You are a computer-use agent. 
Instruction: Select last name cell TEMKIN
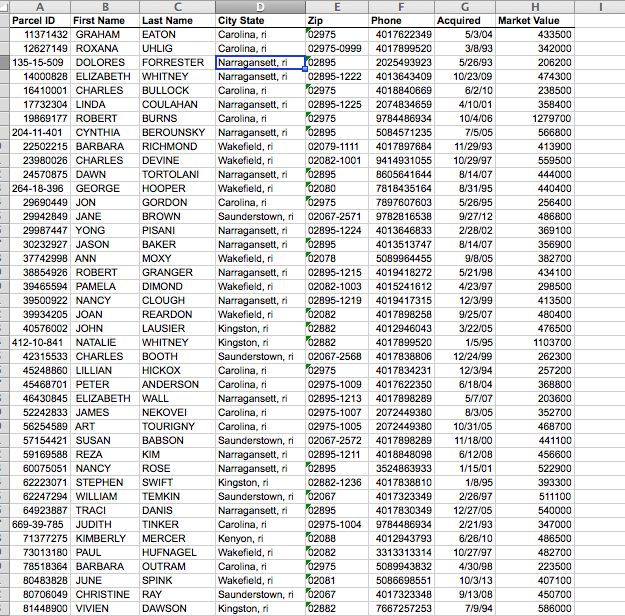click(177, 496)
